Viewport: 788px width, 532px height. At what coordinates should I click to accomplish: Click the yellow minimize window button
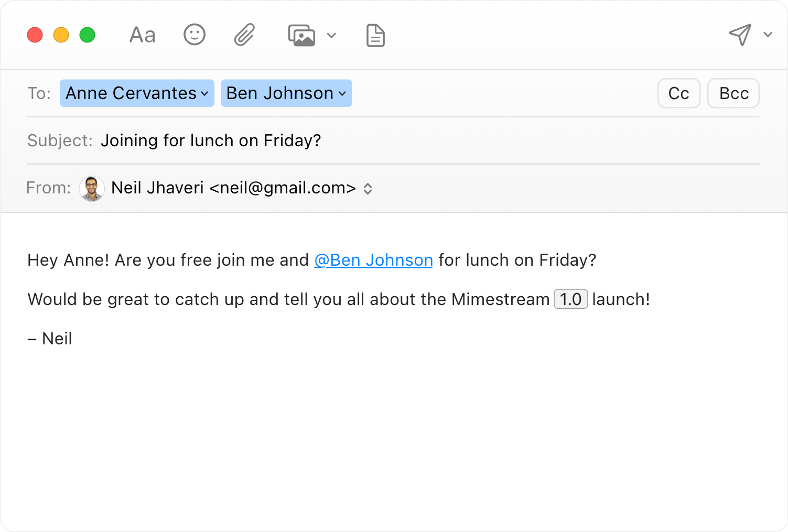click(x=61, y=35)
